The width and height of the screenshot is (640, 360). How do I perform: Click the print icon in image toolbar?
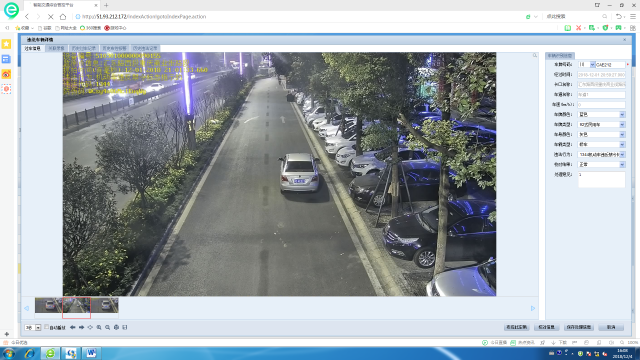[x=116, y=327]
